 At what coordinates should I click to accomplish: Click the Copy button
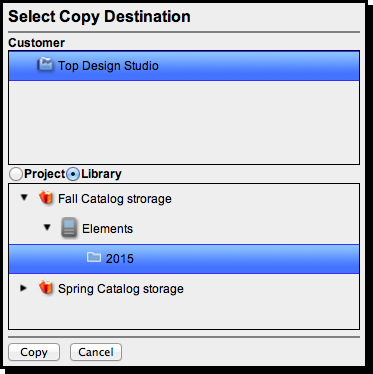coord(34,352)
